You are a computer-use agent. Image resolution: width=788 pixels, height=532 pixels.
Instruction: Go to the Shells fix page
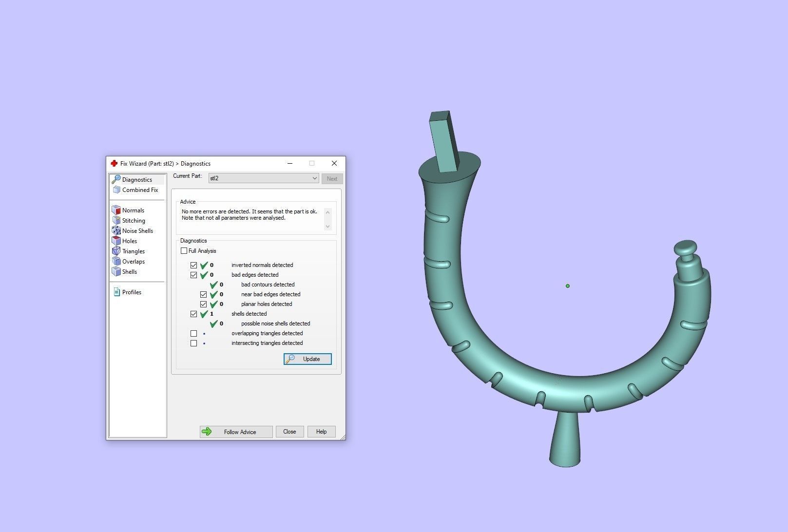[x=130, y=272]
